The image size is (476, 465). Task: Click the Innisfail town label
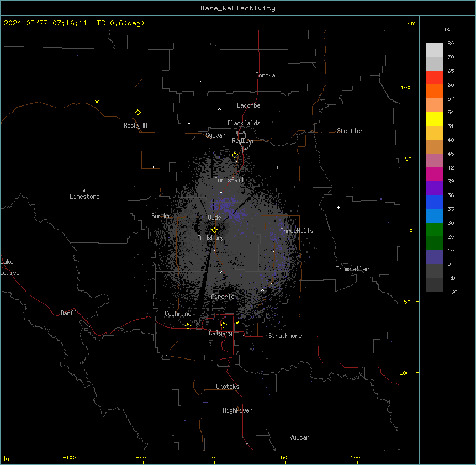coord(229,180)
